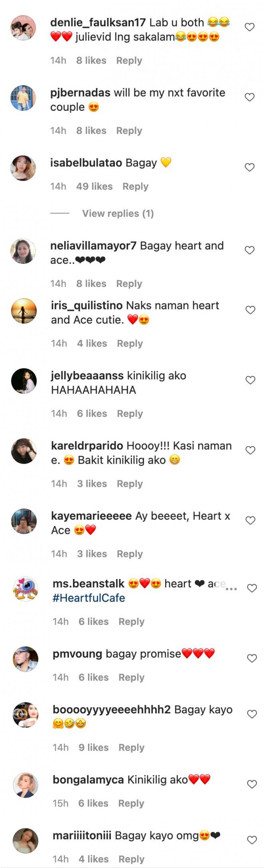The width and height of the screenshot is (264, 868).
Task: View the 49 likes on isabelbulatao's comment
Action: pyautogui.click(x=94, y=186)
